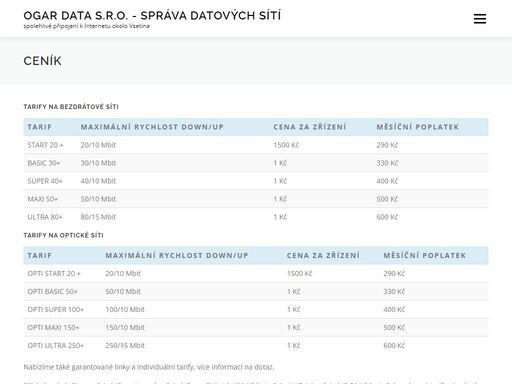Select 500 Kč monthly fee of MAXI 50+

[x=387, y=199]
